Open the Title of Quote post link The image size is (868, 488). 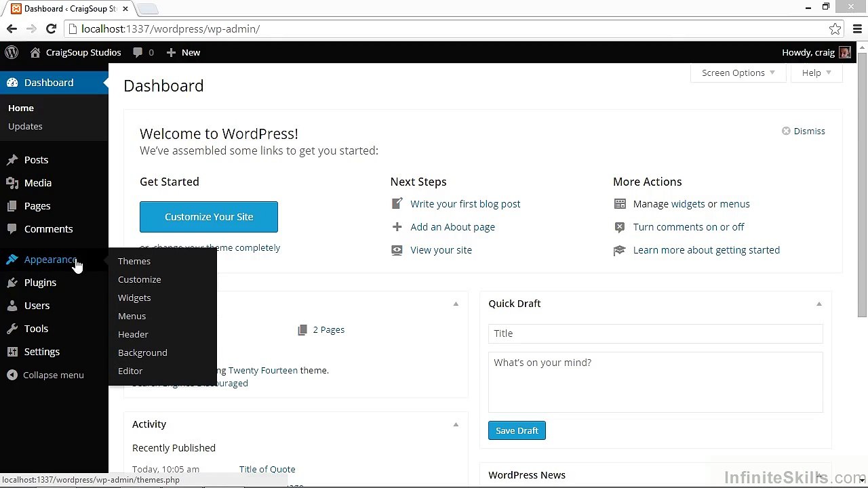267,469
